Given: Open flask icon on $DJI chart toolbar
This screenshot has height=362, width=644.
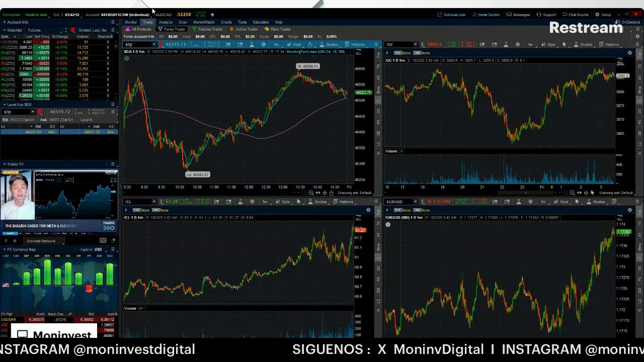Looking at the screenshot, I should [252, 44].
